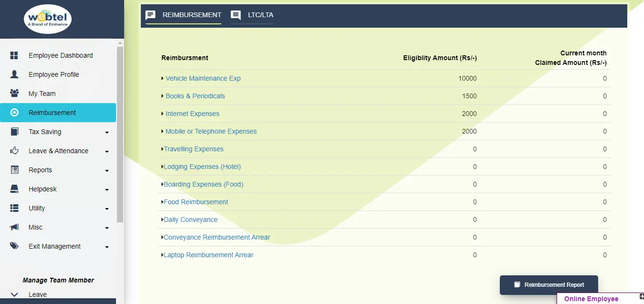The width and height of the screenshot is (644, 304).
Task: Switch to the LTC/LTA tab
Action: [253, 15]
